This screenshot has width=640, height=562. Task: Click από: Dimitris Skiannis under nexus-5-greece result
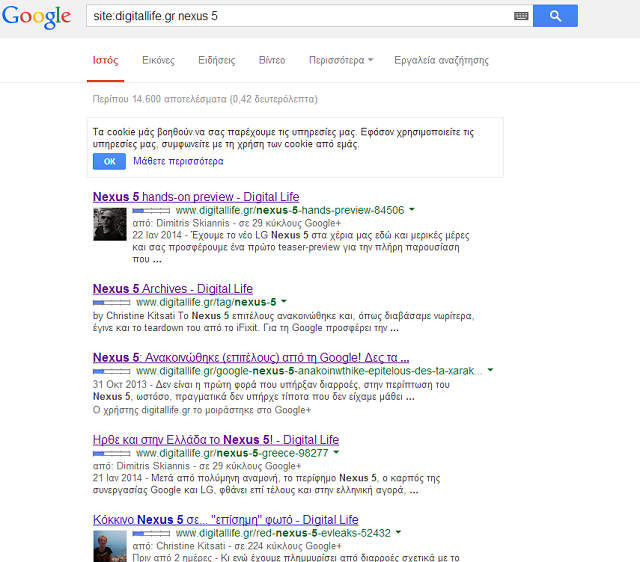click(141, 466)
